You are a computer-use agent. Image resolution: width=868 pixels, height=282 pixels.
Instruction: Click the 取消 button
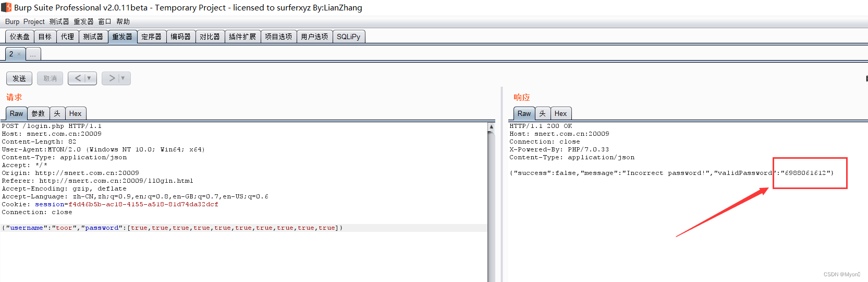(x=50, y=78)
